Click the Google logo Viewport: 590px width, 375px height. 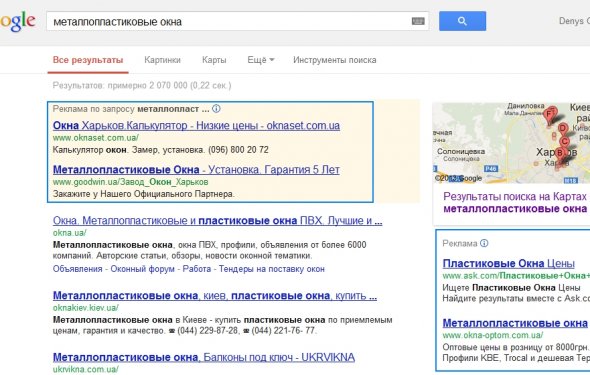[17, 21]
